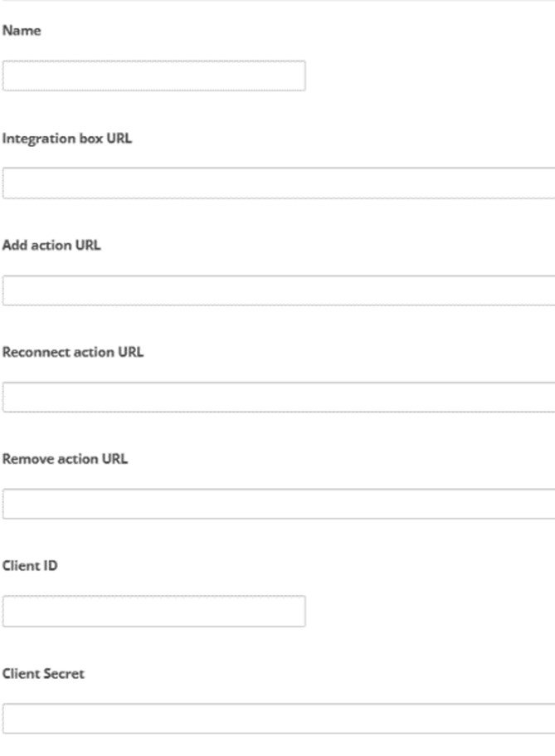The width and height of the screenshot is (555, 756).
Task: Click into the Reconnect action URL field
Action: [x=278, y=398]
